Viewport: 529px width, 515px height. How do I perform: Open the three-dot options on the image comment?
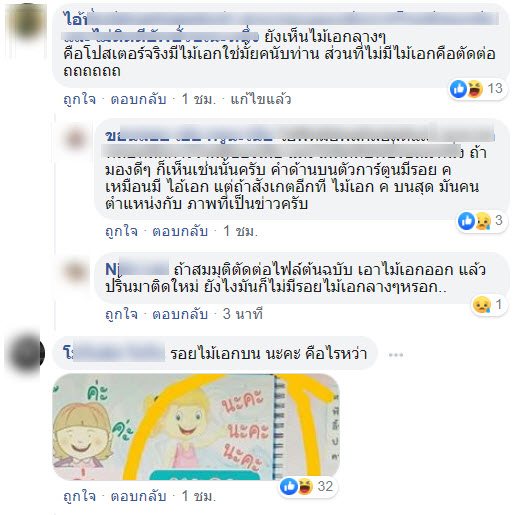click(395, 354)
